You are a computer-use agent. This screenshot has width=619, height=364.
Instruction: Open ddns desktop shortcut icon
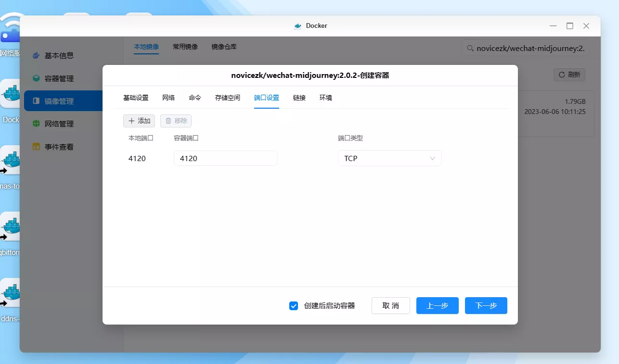pos(10,293)
